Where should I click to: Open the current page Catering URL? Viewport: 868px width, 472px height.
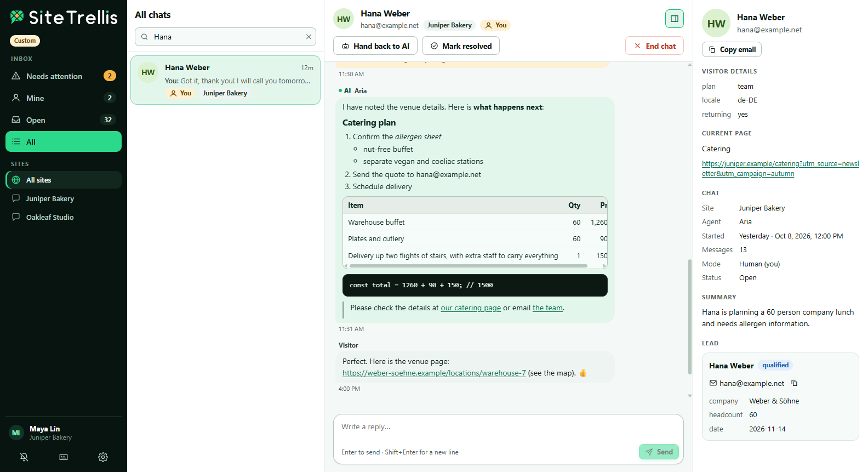click(780, 168)
